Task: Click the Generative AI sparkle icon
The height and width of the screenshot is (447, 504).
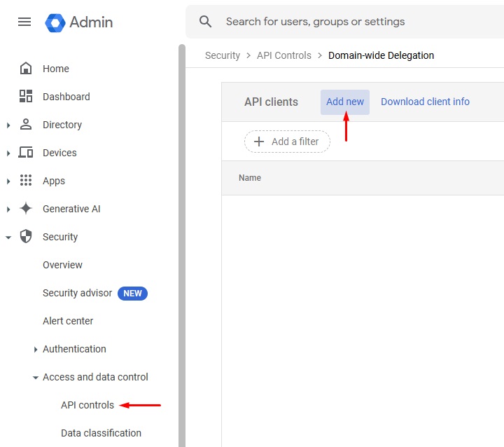Action: (26, 209)
